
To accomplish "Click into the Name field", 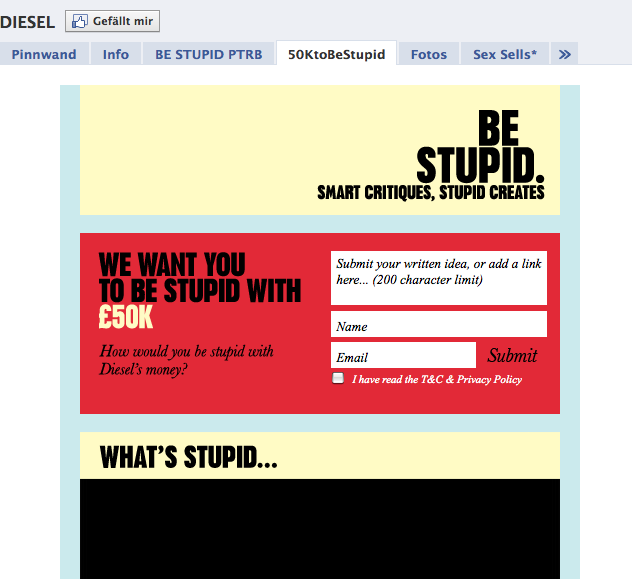I will (x=438, y=325).
